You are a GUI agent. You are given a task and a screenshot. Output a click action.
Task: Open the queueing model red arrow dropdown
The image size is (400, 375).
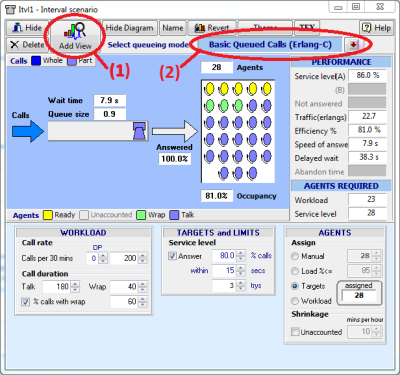[353, 45]
